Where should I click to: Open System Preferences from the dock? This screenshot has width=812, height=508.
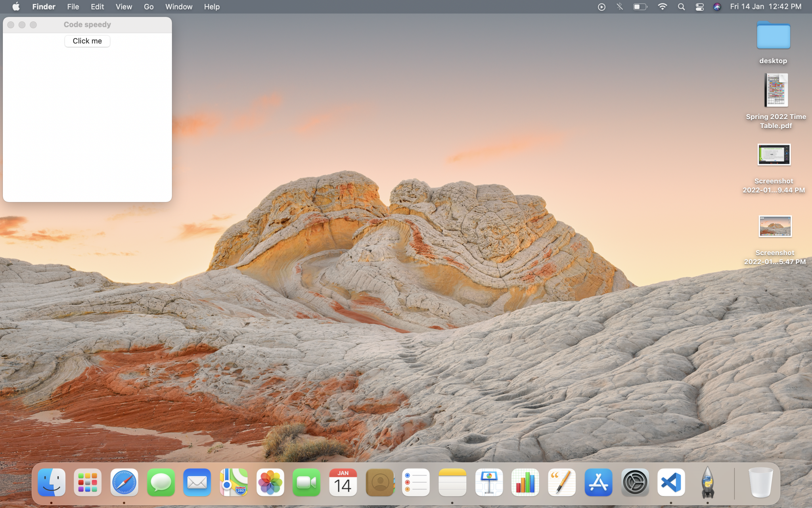click(635, 482)
